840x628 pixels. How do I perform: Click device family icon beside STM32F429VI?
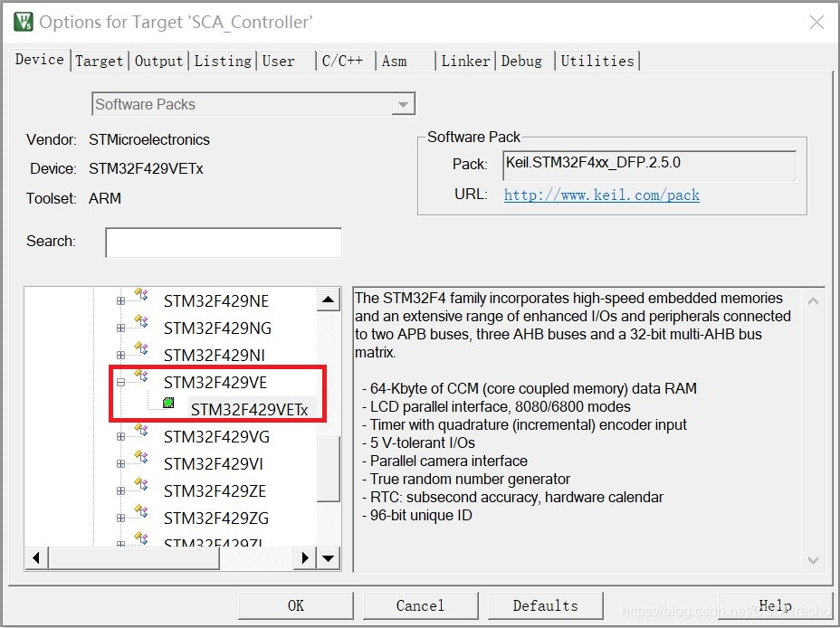pyautogui.click(x=141, y=457)
